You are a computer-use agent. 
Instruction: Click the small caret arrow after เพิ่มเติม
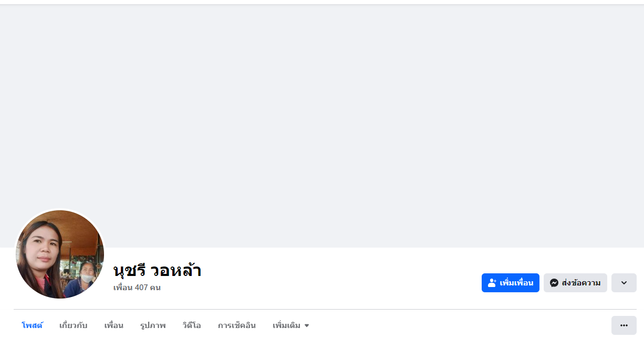point(307,326)
